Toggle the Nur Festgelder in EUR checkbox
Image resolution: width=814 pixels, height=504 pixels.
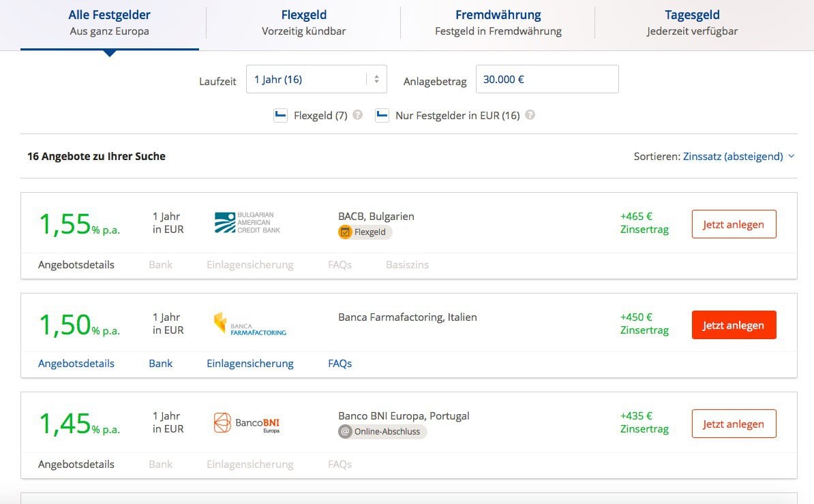tap(382, 115)
